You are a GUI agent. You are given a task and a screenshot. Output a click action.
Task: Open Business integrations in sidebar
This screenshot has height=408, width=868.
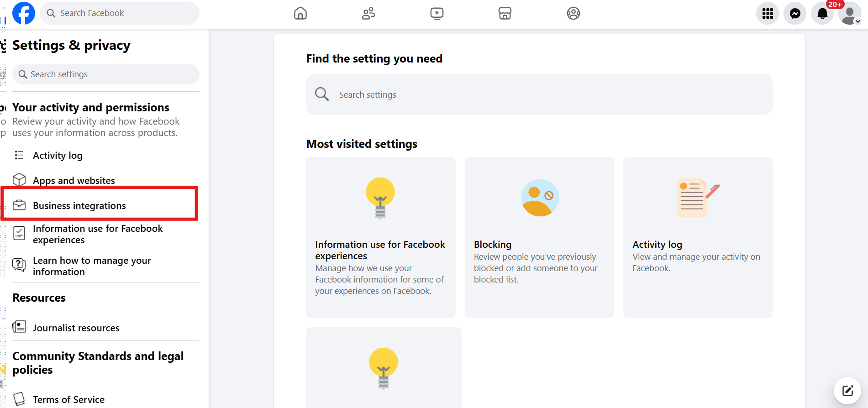[x=79, y=206]
